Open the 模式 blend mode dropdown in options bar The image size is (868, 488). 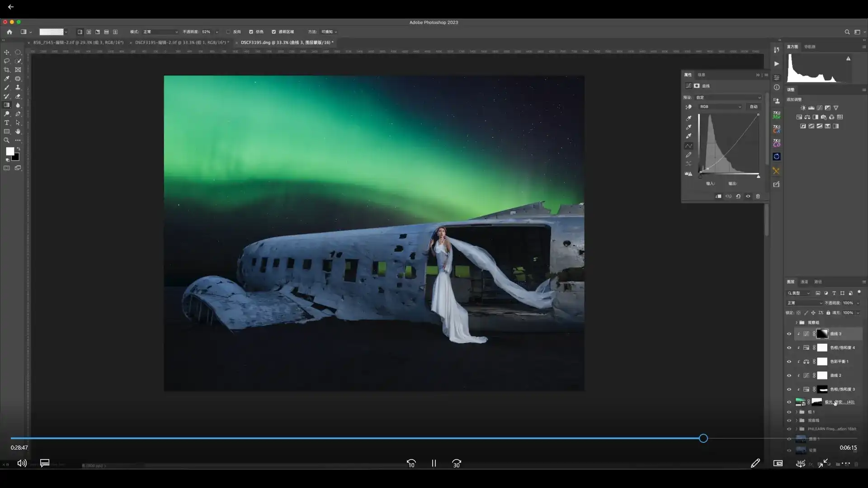pyautogui.click(x=160, y=32)
